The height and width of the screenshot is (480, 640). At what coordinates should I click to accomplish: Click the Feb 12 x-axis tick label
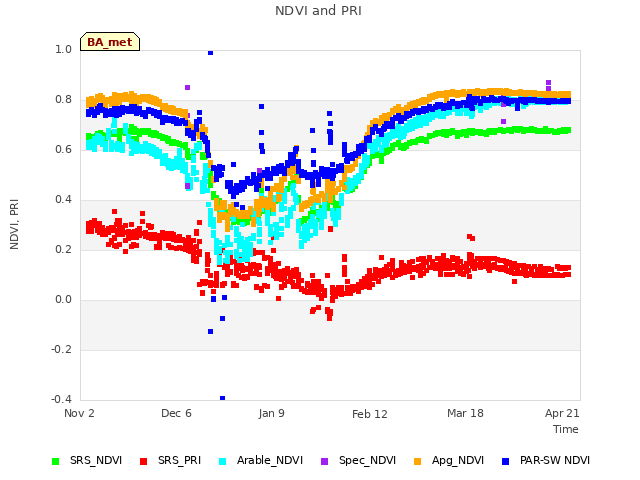370,414
